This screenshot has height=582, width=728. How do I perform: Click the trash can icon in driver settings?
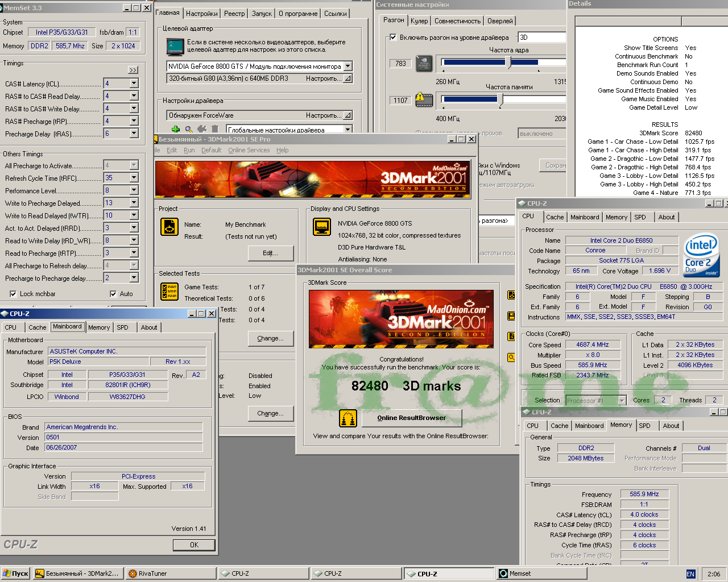point(215,130)
